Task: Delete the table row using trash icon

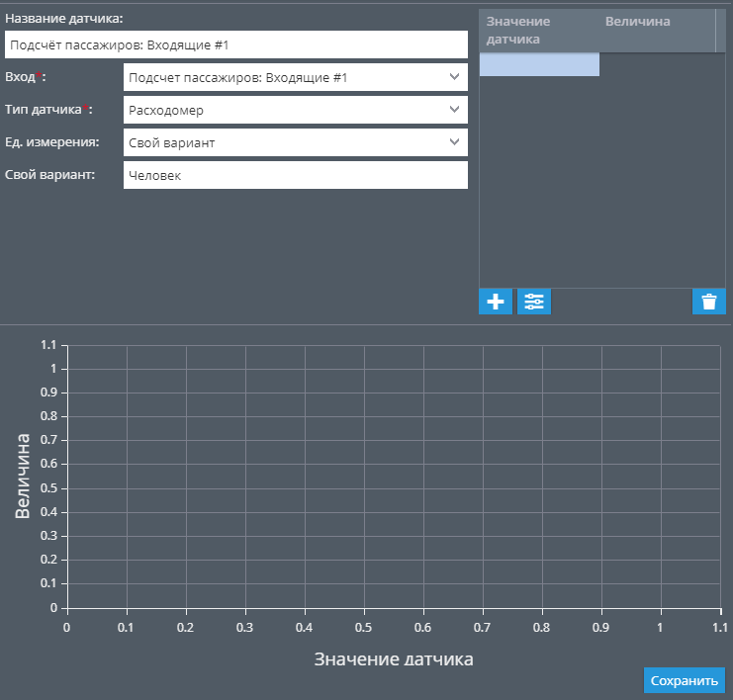Action: (x=708, y=303)
